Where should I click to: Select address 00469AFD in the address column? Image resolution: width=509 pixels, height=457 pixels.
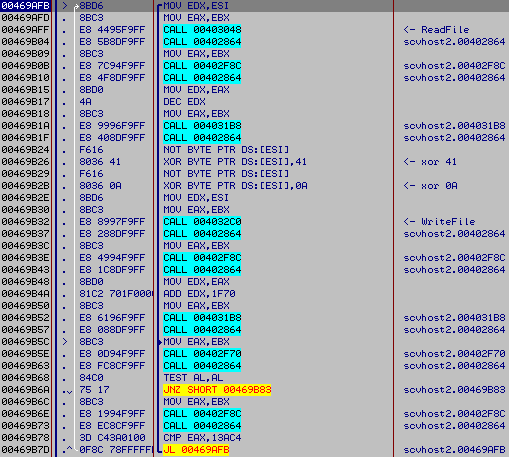click(x=25, y=18)
